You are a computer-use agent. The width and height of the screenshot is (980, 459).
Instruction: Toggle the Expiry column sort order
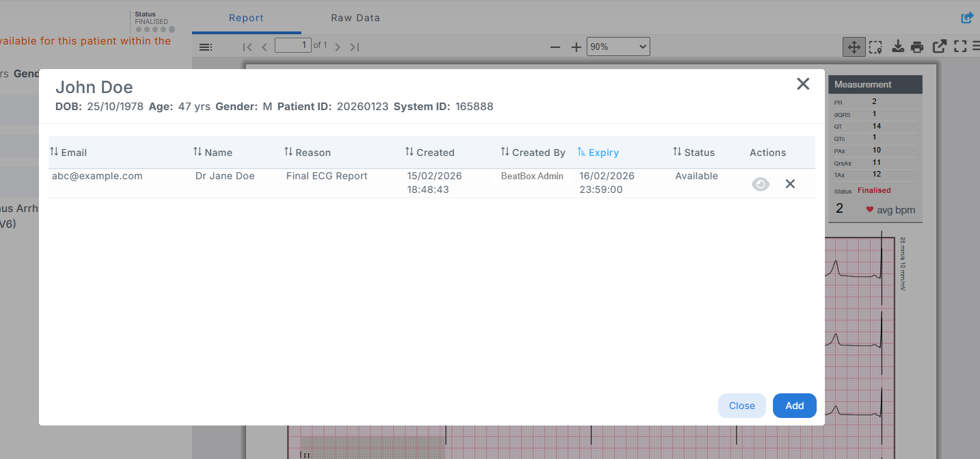coord(598,152)
